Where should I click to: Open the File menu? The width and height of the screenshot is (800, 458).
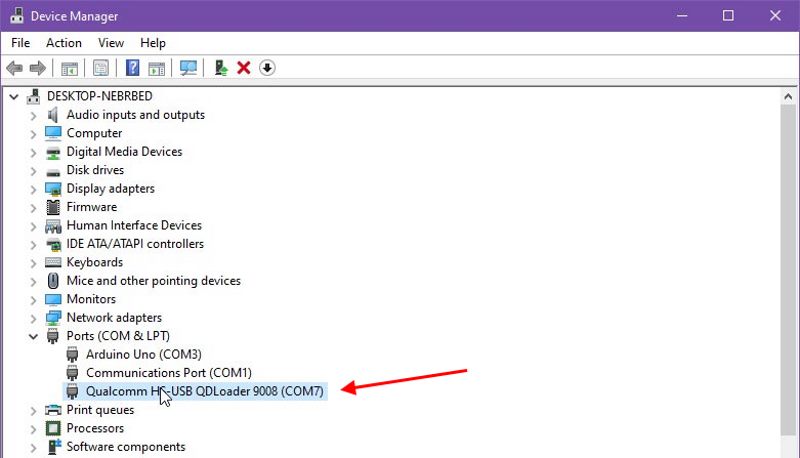(20, 43)
